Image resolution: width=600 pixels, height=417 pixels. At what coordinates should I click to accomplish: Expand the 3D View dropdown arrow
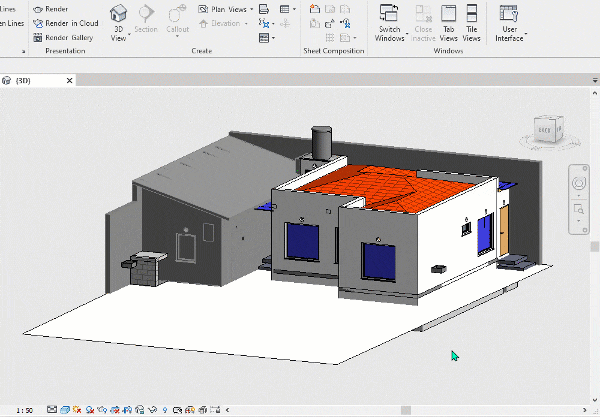[129, 34]
